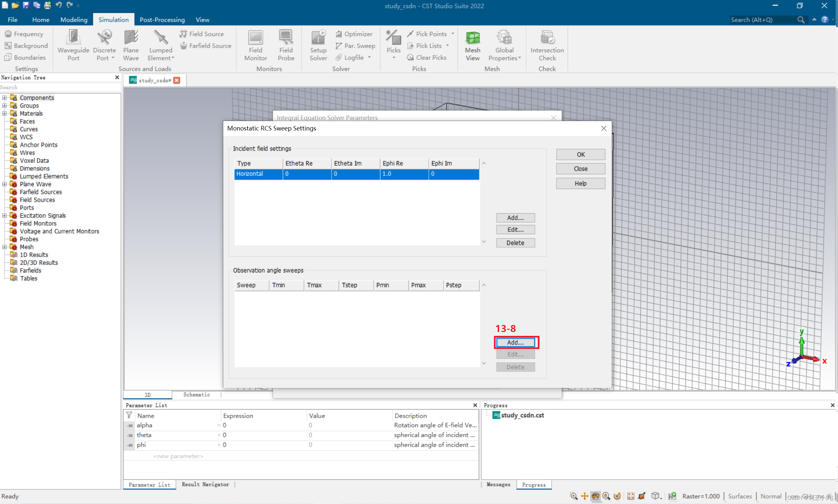The height and width of the screenshot is (504, 838).
Task: Click Add under Observation angle sweeps
Action: (515, 342)
